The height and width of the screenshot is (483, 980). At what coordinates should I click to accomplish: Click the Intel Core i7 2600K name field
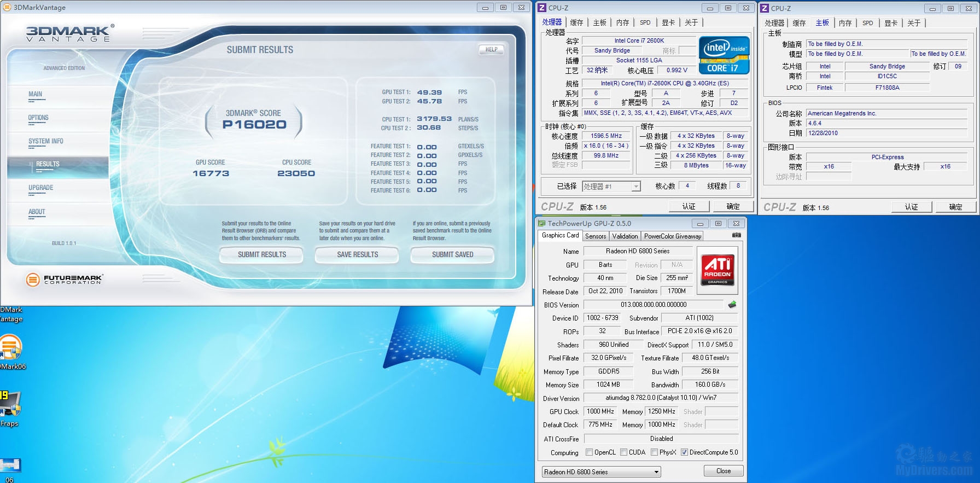(x=639, y=40)
